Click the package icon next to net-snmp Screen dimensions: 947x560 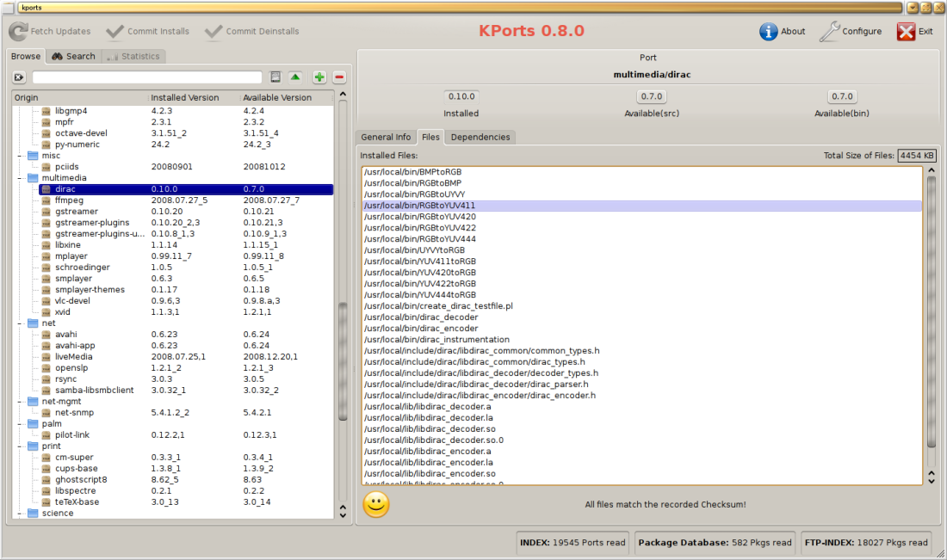[46, 413]
